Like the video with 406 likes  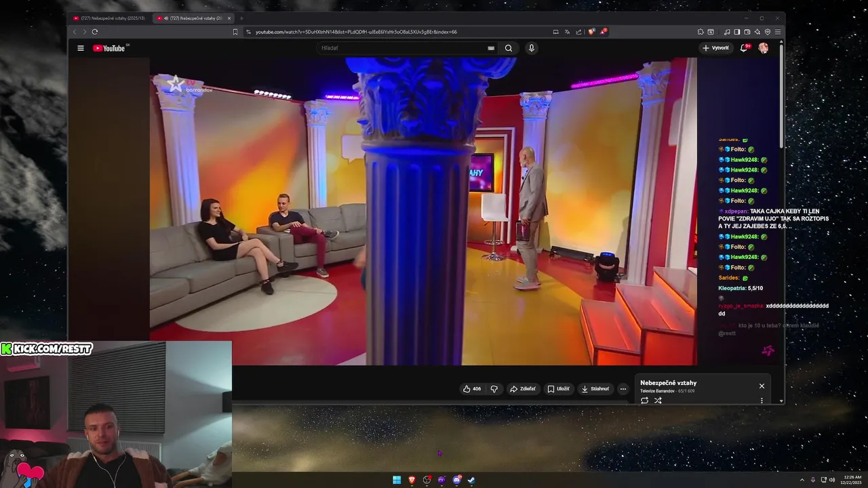472,389
